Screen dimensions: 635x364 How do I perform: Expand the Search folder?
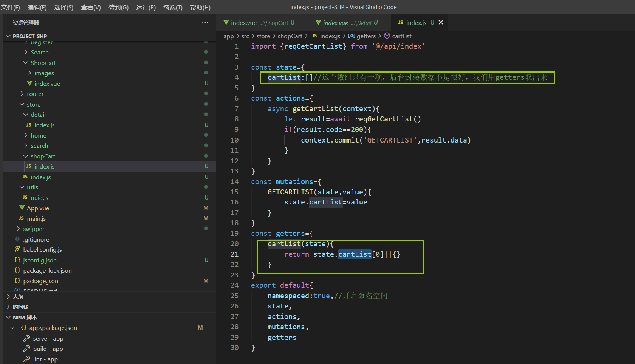40,53
